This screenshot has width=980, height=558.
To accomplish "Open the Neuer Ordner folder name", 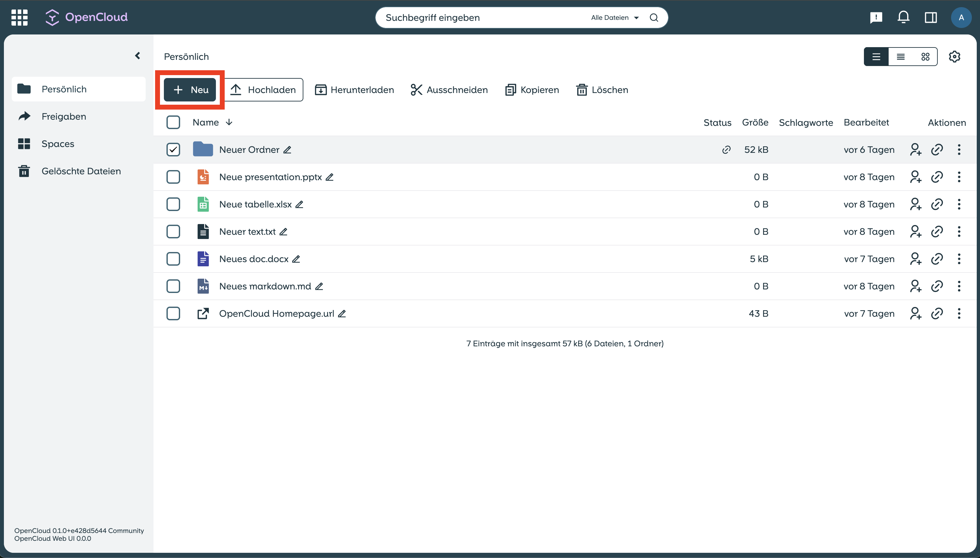I will 249,150.
